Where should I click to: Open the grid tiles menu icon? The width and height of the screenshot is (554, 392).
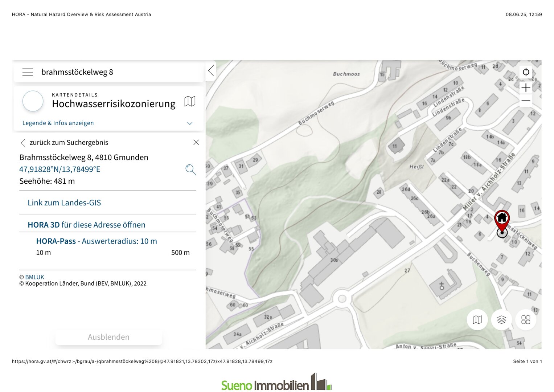526,320
